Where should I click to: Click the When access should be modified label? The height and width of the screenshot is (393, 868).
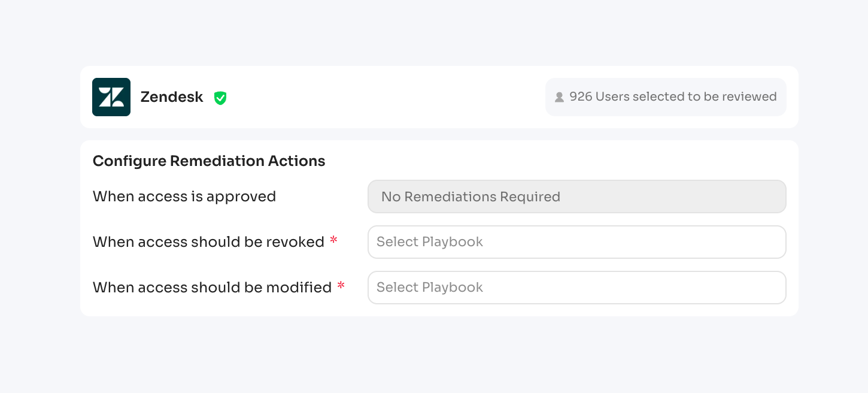212,288
